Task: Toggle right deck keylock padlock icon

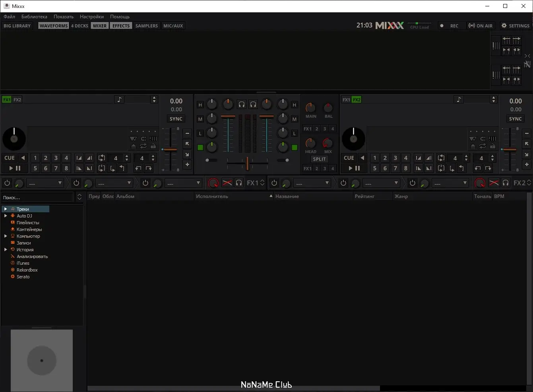Action: tap(492, 146)
